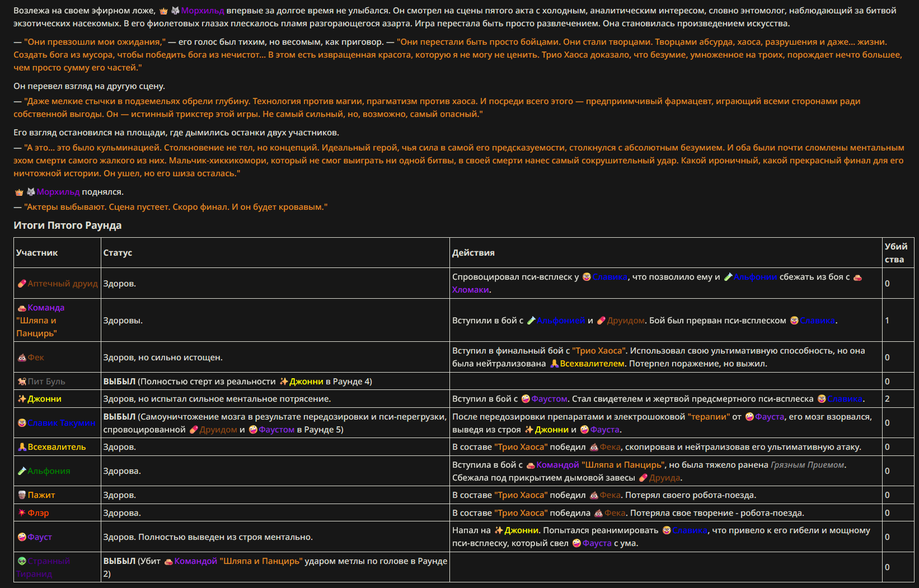This screenshot has height=588, width=919.
Task: Click the dog emoji beside Пит Буль
Action: (x=22, y=382)
